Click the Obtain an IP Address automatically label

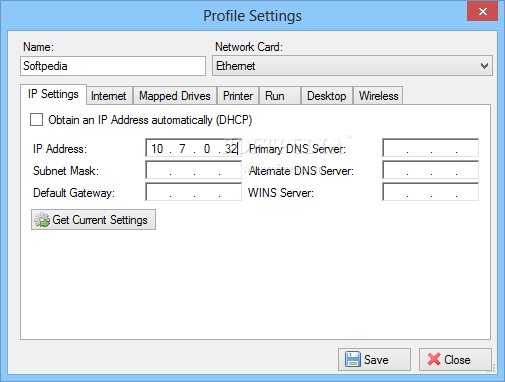click(150, 120)
